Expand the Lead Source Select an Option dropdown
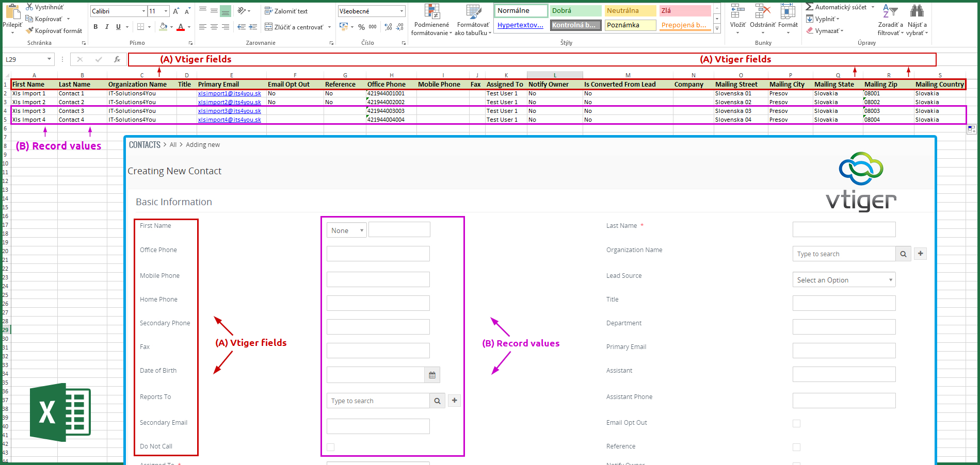This screenshot has width=980, height=465. tap(844, 279)
